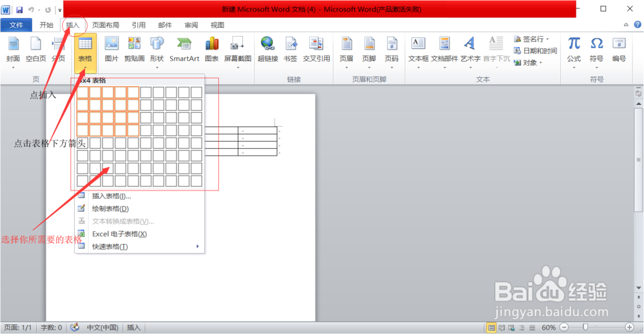
Task: Switch to the 审阅 (Review) tab
Action: click(x=191, y=25)
